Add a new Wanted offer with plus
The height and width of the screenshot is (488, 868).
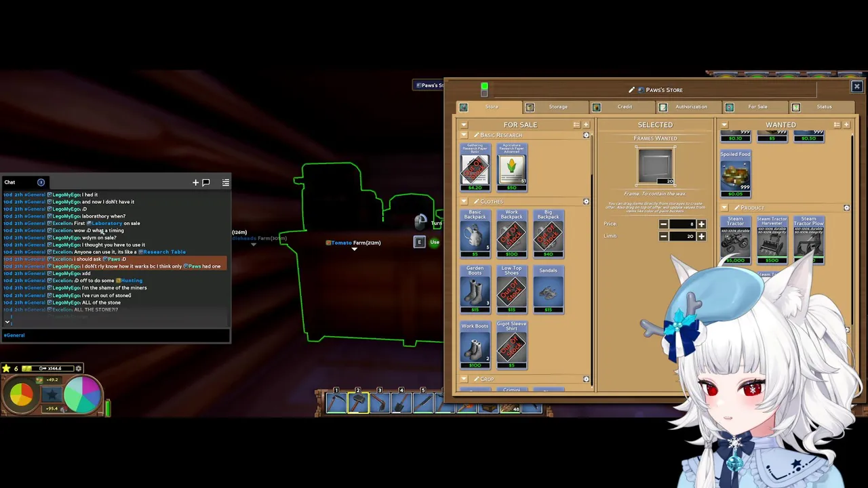coord(846,125)
